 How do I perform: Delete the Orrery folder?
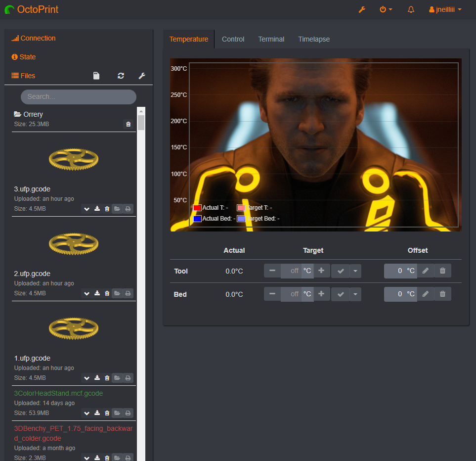[x=129, y=124]
